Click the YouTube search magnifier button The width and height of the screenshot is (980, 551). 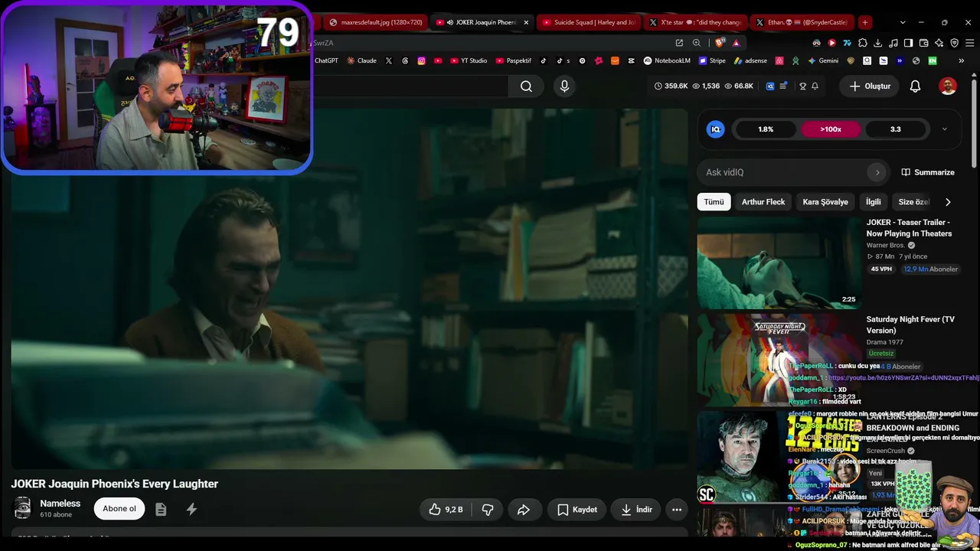(x=526, y=86)
